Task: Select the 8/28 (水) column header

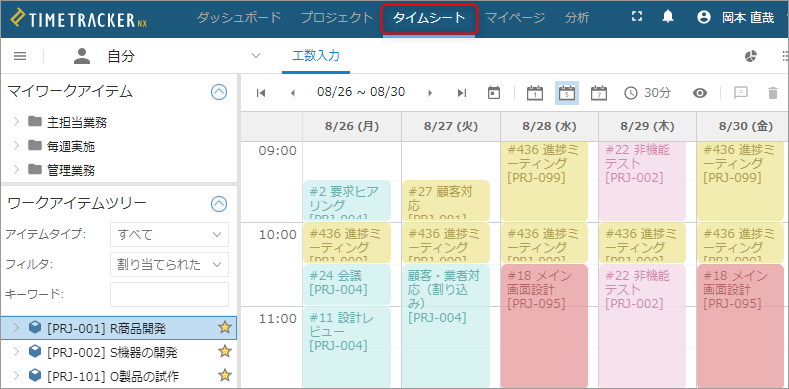Action: (x=549, y=126)
